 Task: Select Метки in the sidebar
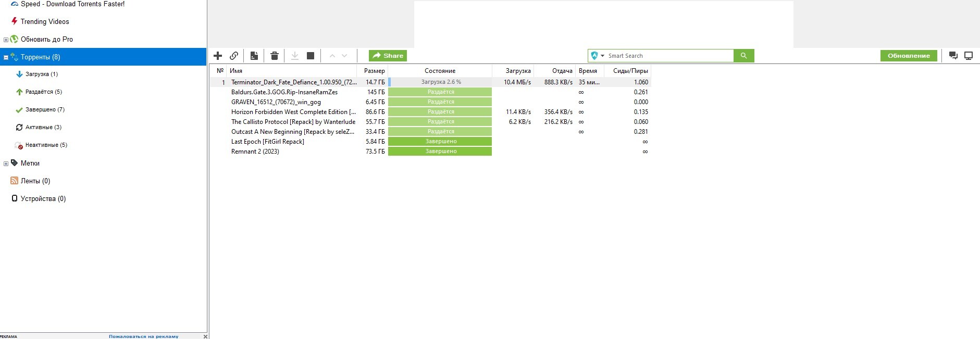click(x=30, y=163)
